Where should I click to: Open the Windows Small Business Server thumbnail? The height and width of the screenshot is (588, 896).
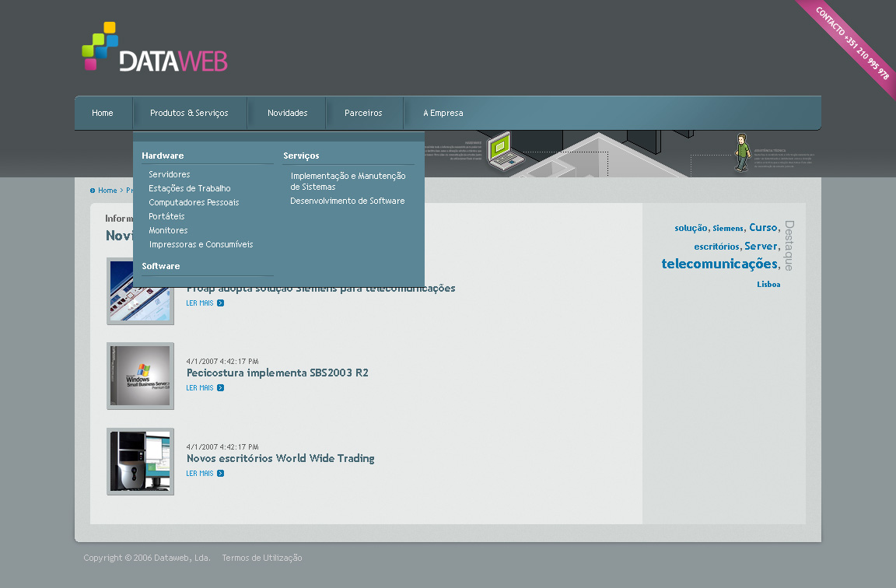click(x=140, y=376)
